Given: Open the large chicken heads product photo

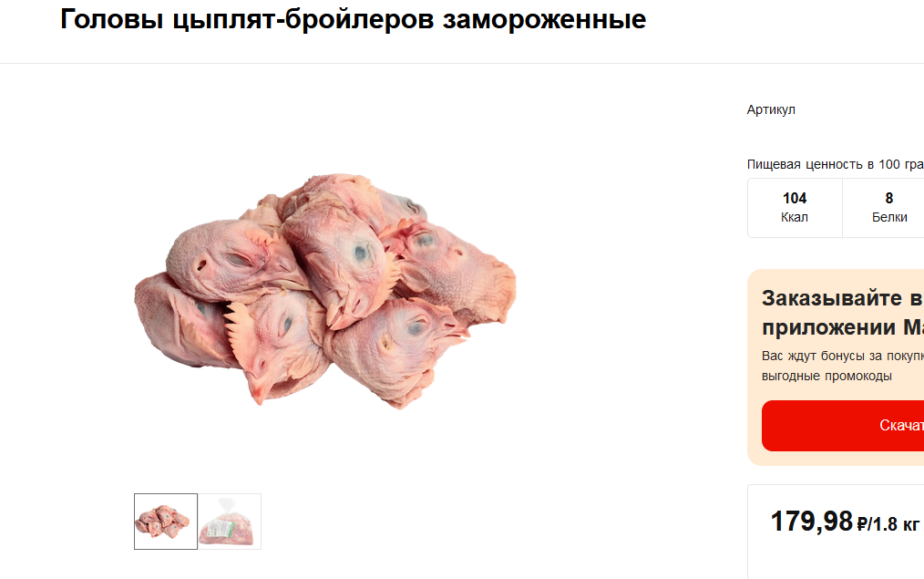Looking at the screenshot, I should pyautogui.click(x=325, y=290).
